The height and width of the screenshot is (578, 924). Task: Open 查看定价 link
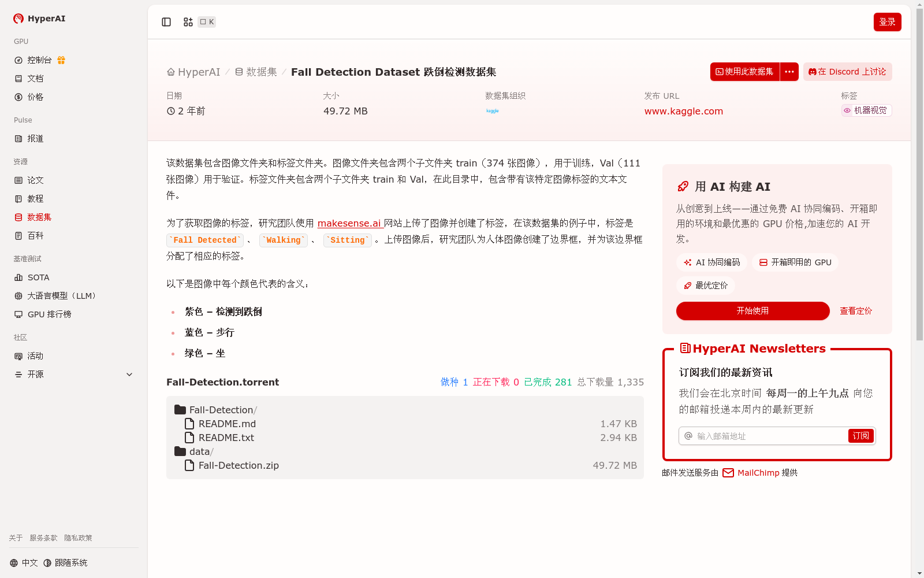point(856,311)
